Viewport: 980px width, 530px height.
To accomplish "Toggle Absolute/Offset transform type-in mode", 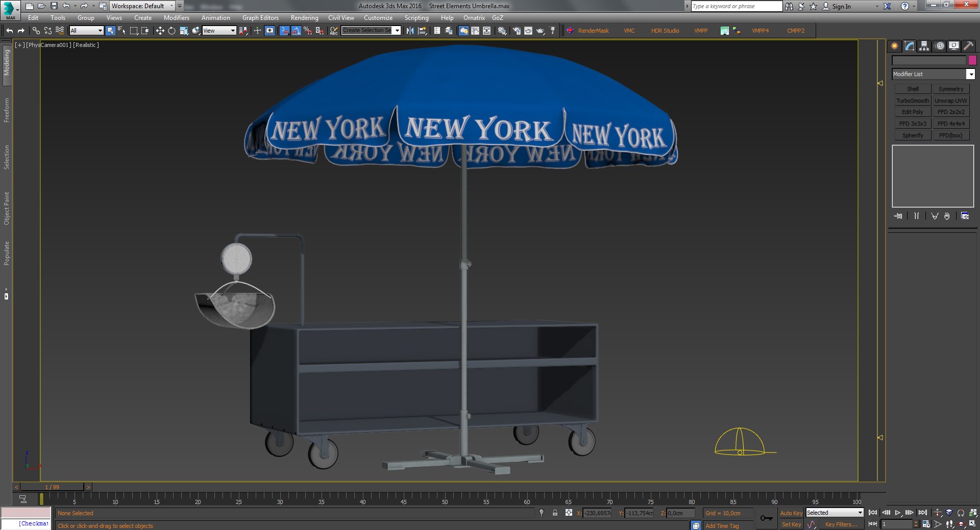I will (569, 513).
